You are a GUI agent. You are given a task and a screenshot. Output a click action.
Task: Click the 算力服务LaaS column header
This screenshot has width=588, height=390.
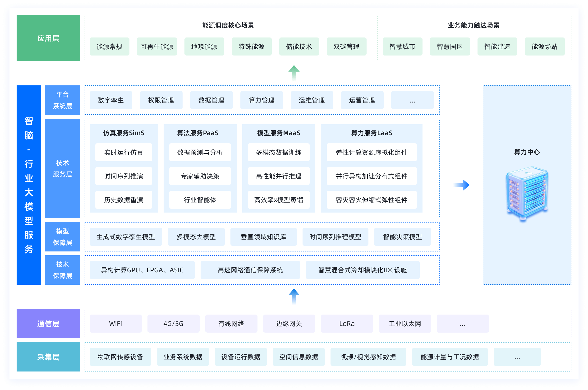[371, 133]
